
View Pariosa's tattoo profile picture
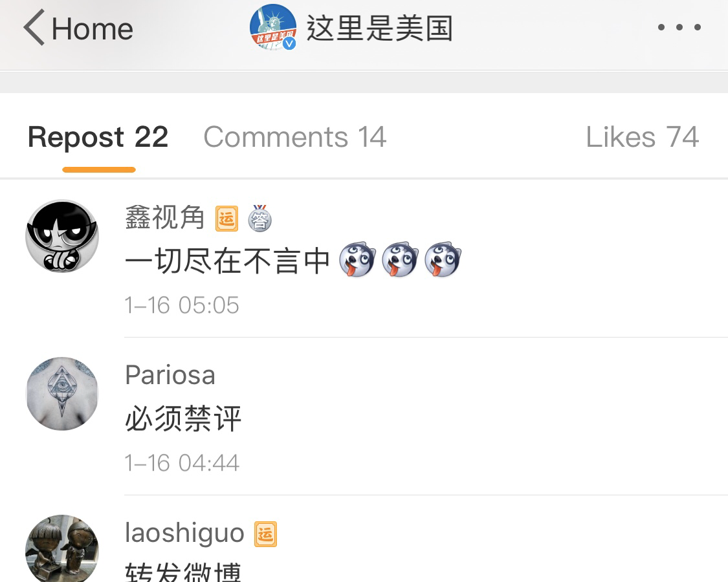tap(62, 394)
